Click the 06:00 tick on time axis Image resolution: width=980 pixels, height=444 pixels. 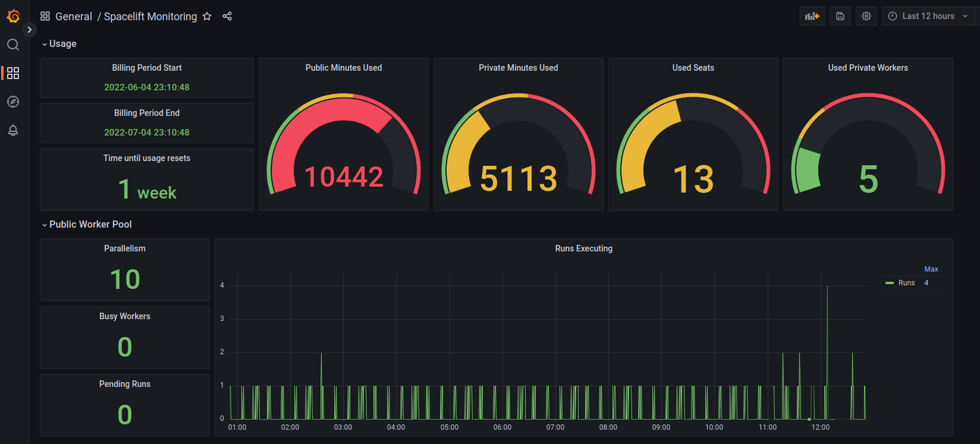click(x=502, y=427)
